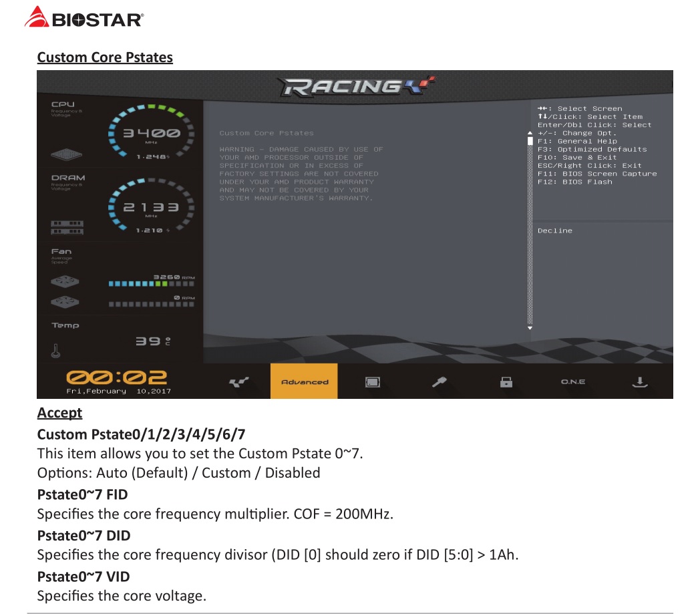Image resolution: width=700 pixels, height=614 pixels.
Task: Click the Pstate0~7 DID heading
Action: (x=84, y=536)
